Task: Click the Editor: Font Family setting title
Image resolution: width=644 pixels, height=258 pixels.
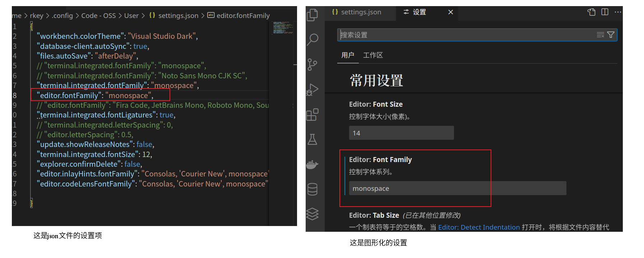Action: (x=380, y=160)
